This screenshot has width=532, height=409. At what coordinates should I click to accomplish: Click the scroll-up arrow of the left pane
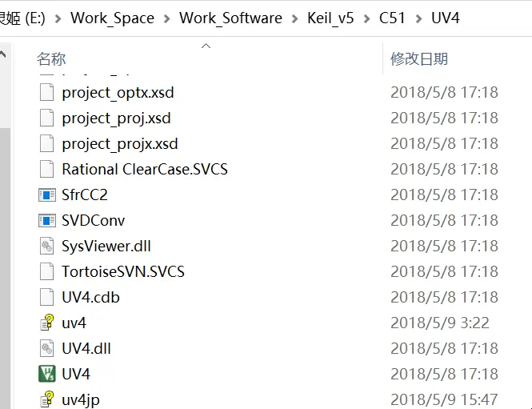(x=4, y=55)
